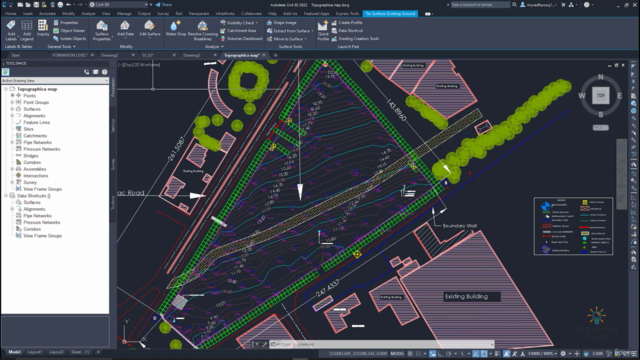The image size is (640, 360).
Task: Expand the Point Groups tree node
Action: point(12,102)
